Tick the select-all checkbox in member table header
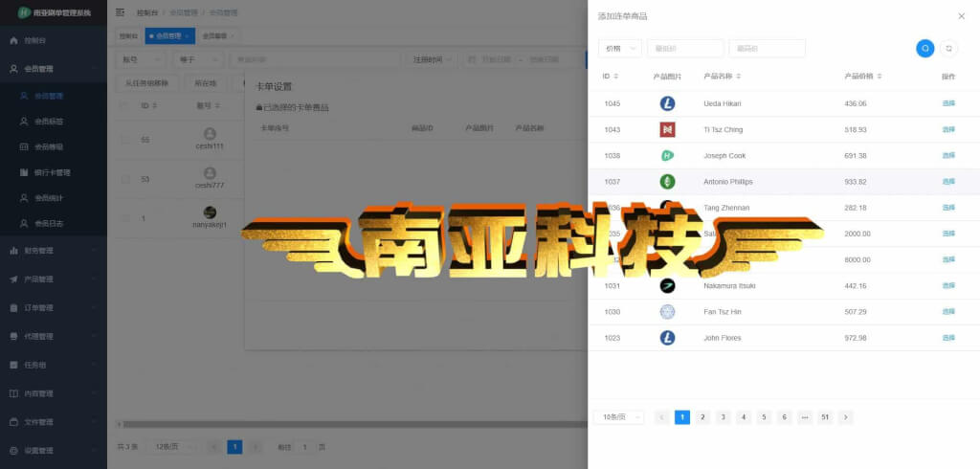980x469 pixels. click(x=125, y=105)
